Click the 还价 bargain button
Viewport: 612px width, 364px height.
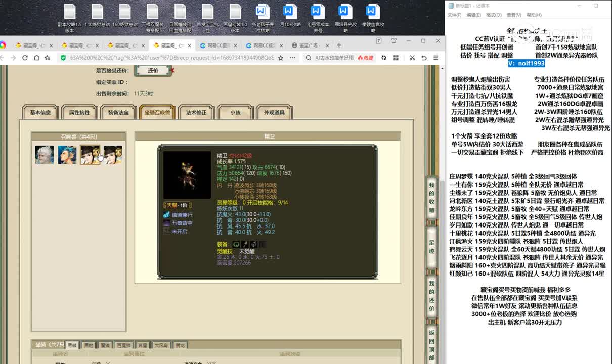pyautogui.click(x=153, y=71)
